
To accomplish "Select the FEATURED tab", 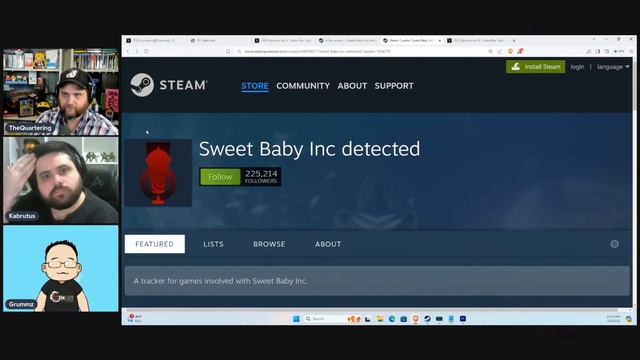I will (x=155, y=244).
